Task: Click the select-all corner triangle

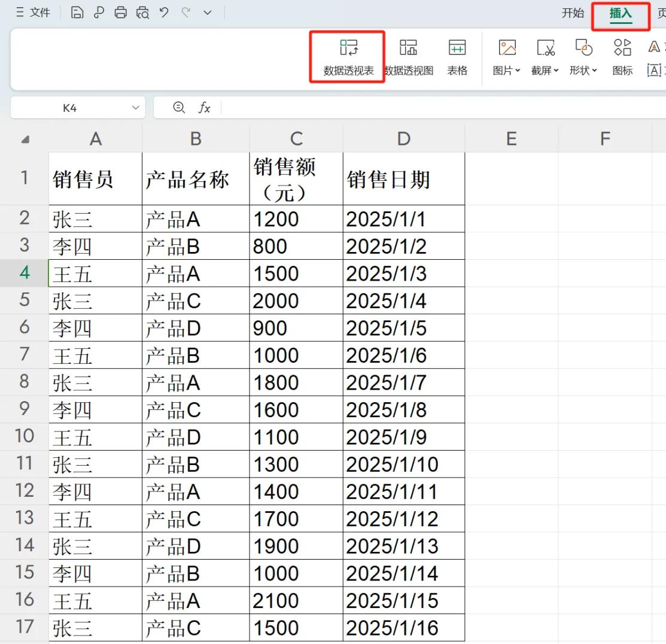Action: coord(25,139)
